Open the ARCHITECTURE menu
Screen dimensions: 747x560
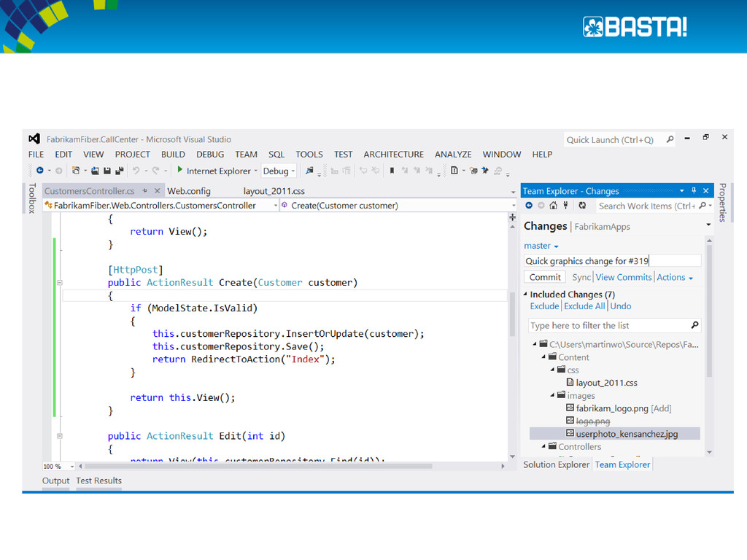(393, 155)
